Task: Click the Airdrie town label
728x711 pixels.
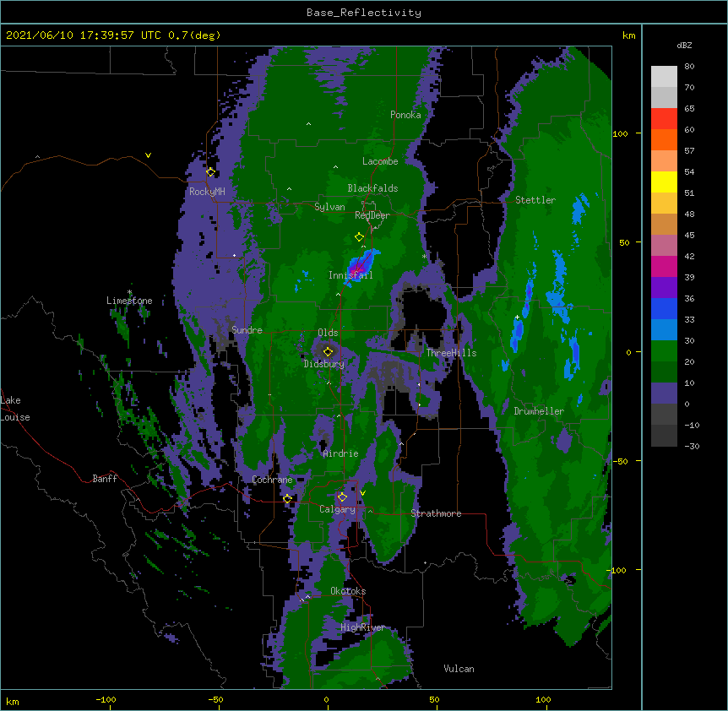Action: (341, 453)
